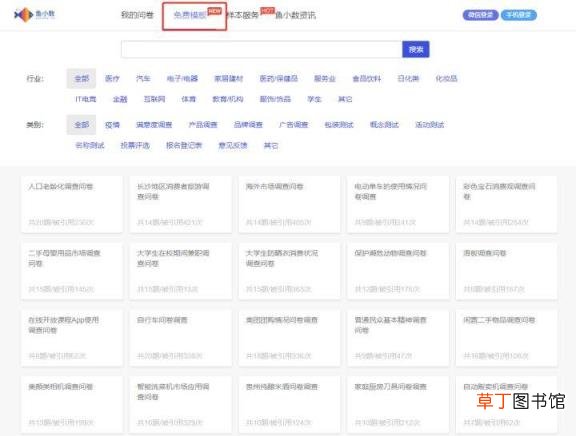This screenshot has width=576, height=436.
Task: Filter category by 概念测试
Action: (384, 125)
